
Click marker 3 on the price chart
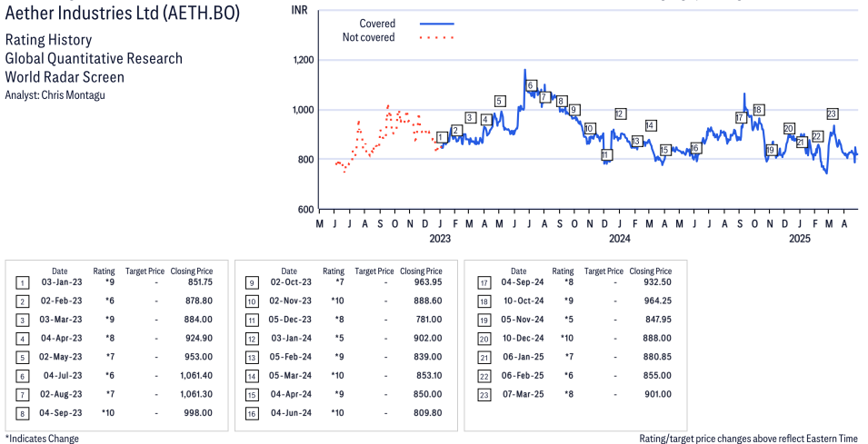coord(471,117)
